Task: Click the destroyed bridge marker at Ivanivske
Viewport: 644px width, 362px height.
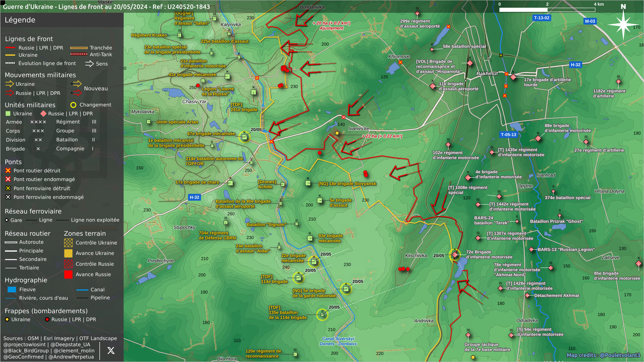Action: point(343,117)
